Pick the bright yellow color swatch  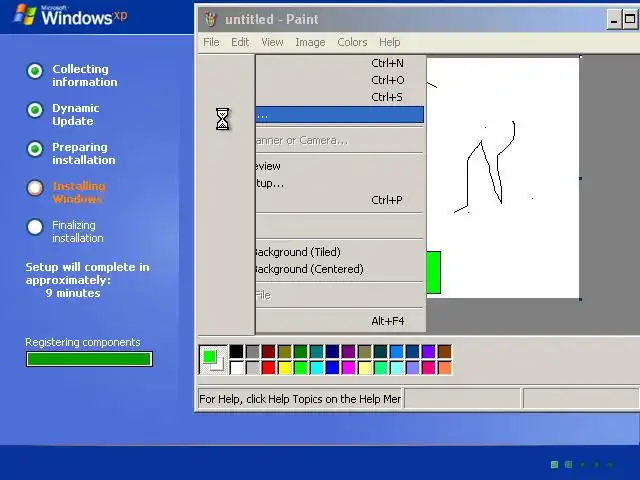click(x=284, y=368)
